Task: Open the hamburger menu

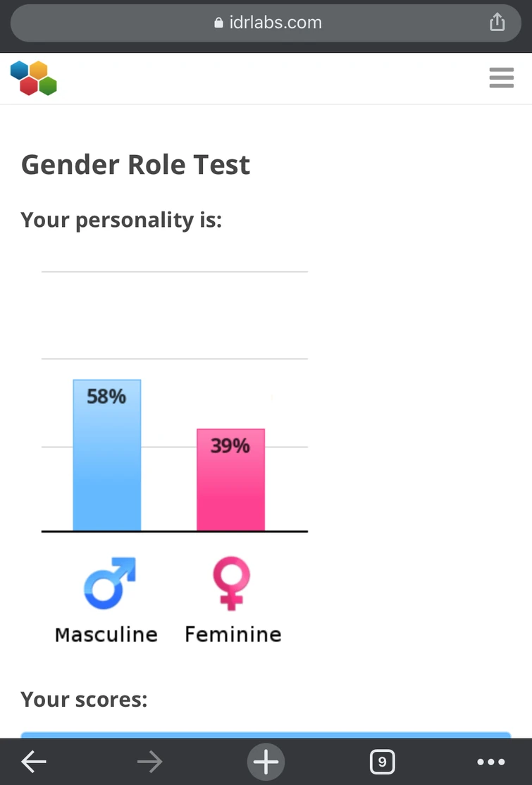Action: pyautogui.click(x=501, y=78)
